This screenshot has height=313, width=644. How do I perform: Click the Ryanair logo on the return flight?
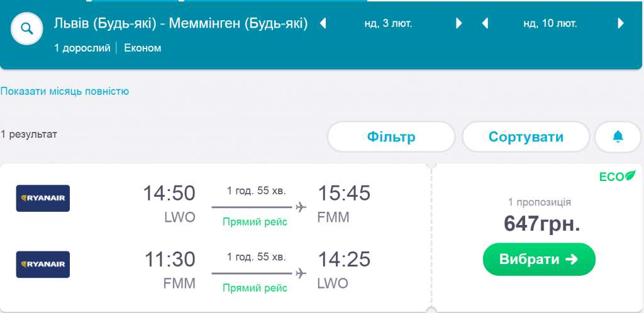coord(43,265)
